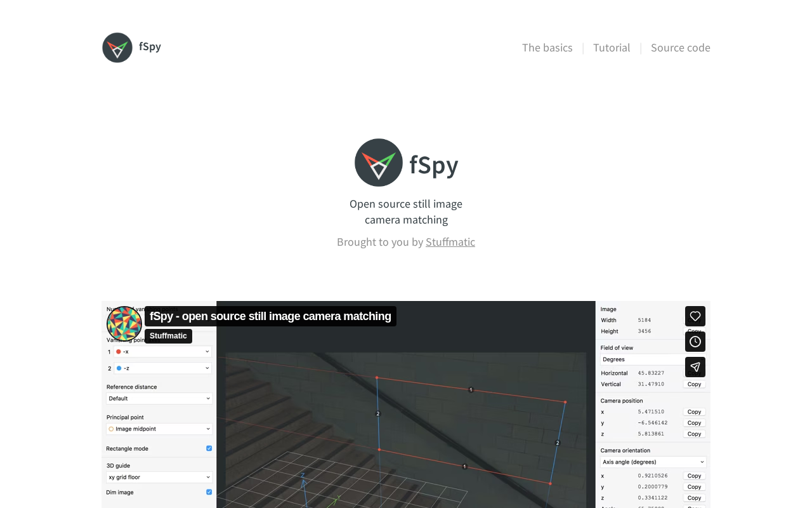Click the Vertical field of view value 31.47910
The width and height of the screenshot is (812, 508).
pos(651,384)
